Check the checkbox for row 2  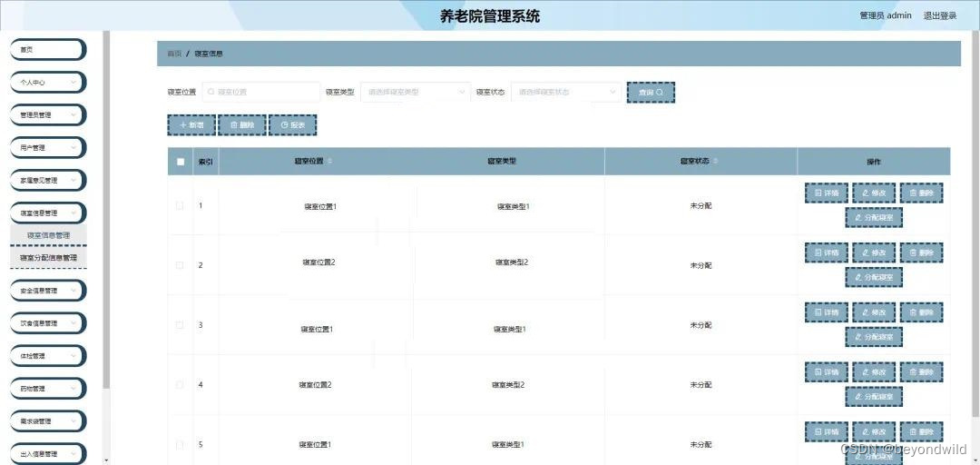pyautogui.click(x=180, y=264)
